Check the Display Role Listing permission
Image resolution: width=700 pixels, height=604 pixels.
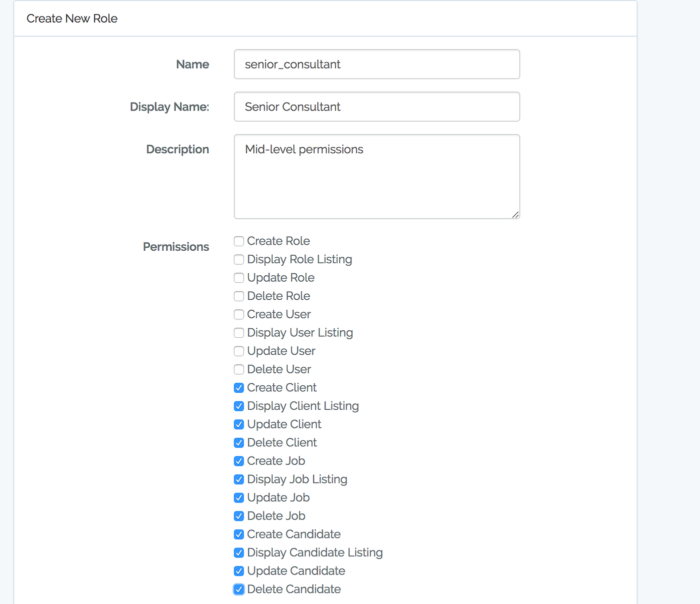(x=238, y=259)
